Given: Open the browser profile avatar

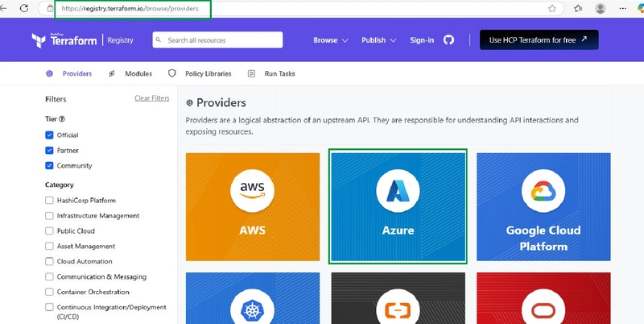Looking at the screenshot, I should pyautogui.click(x=600, y=8).
